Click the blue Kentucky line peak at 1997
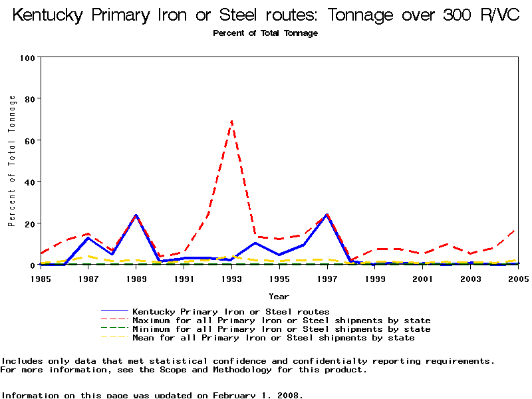 click(x=327, y=215)
